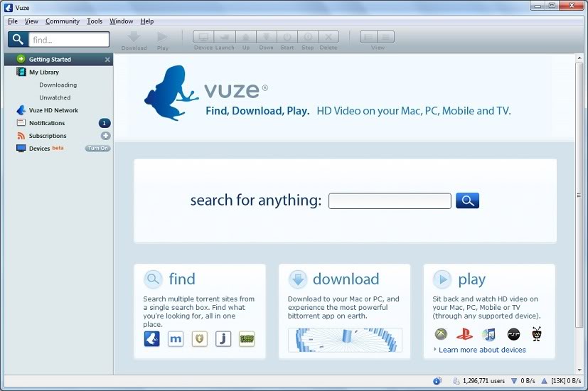Open the Unwatched list

[x=55, y=98]
